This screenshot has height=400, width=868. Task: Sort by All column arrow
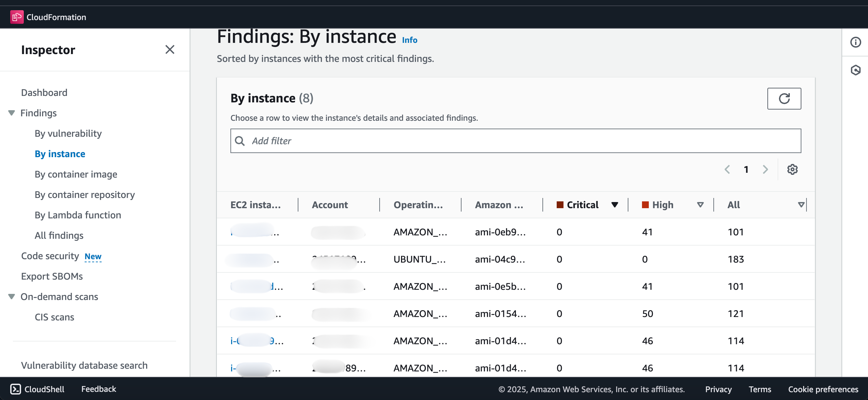[801, 205]
